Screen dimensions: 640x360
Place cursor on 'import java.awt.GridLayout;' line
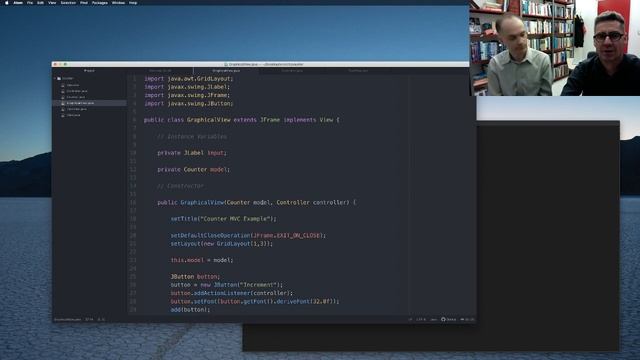(189, 79)
